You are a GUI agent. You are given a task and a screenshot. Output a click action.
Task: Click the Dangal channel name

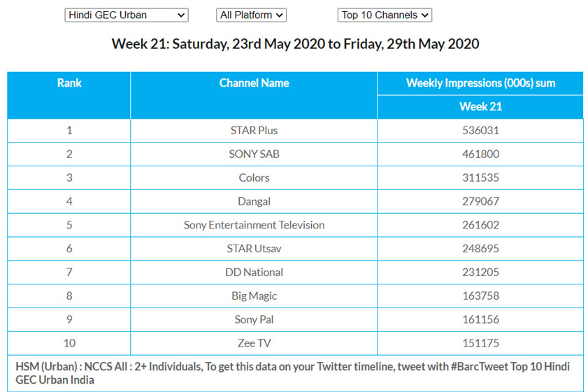(x=254, y=202)
